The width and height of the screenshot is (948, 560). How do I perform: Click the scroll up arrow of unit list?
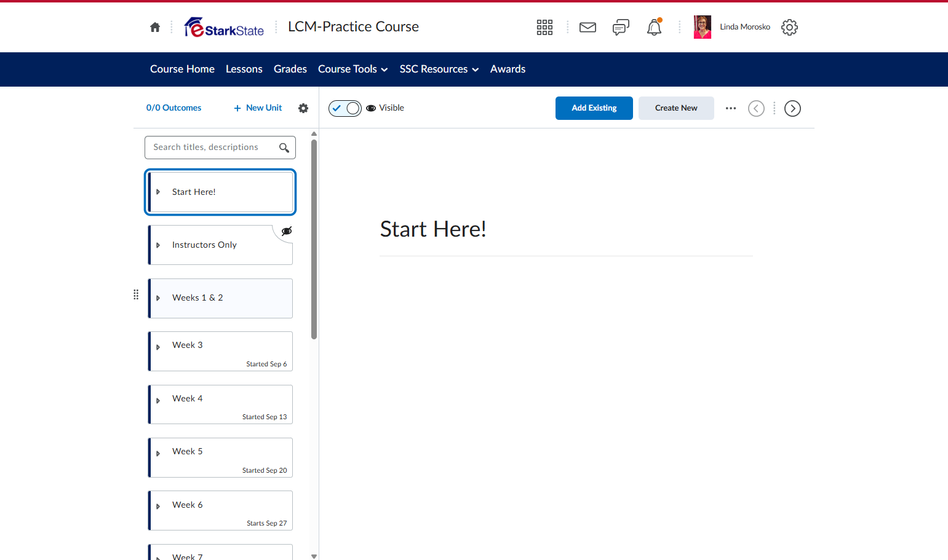314,133
